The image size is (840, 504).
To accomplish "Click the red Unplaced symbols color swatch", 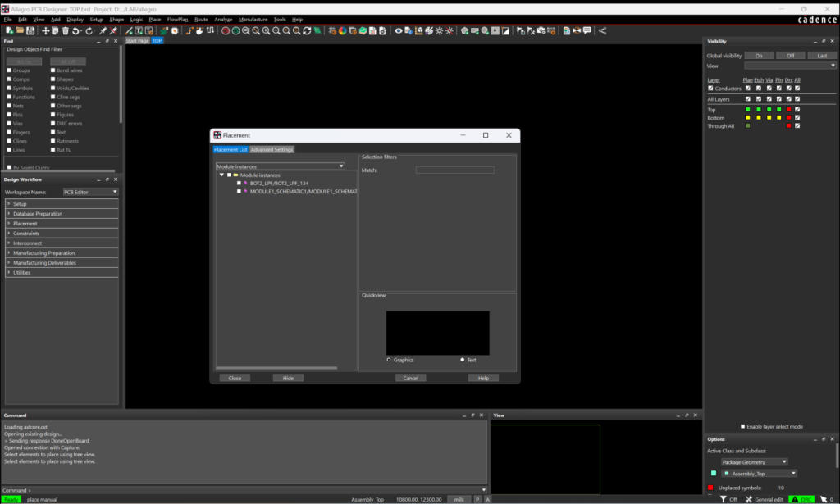I will [710, 488].
